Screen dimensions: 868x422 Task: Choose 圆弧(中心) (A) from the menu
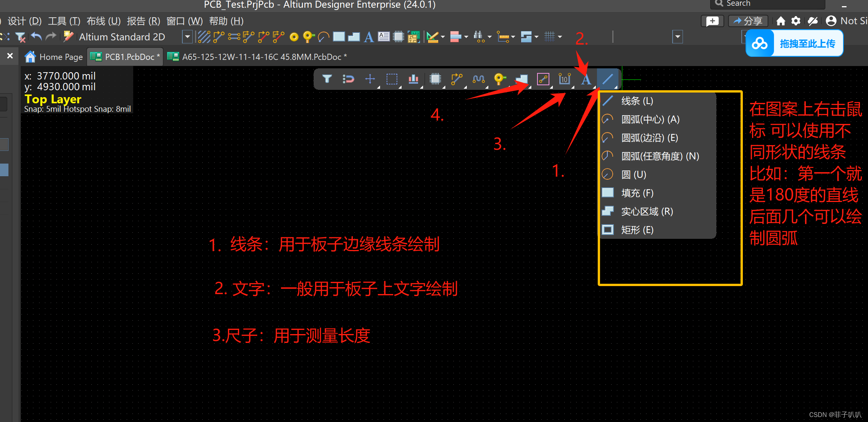pos(650,119)
